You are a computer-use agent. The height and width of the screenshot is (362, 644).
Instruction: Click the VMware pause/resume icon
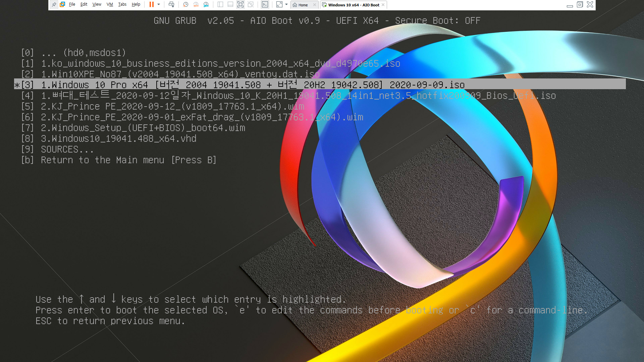coord(152,4)
